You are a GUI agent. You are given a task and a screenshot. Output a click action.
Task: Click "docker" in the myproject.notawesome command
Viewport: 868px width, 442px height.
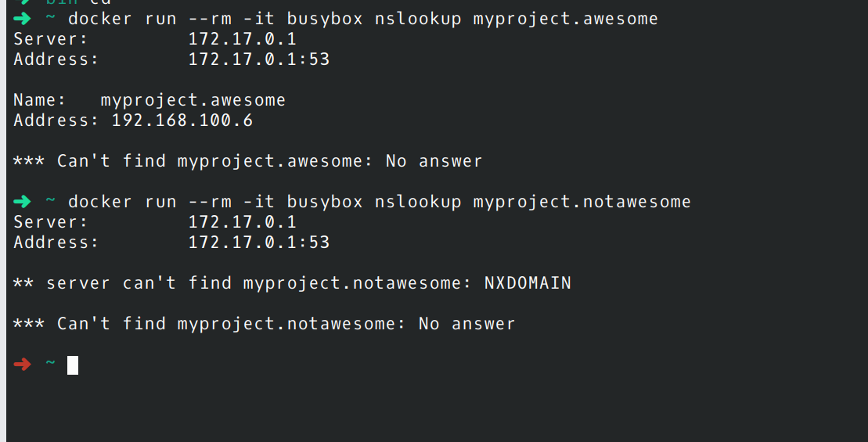pyautogui.click(x=100, y=201)
